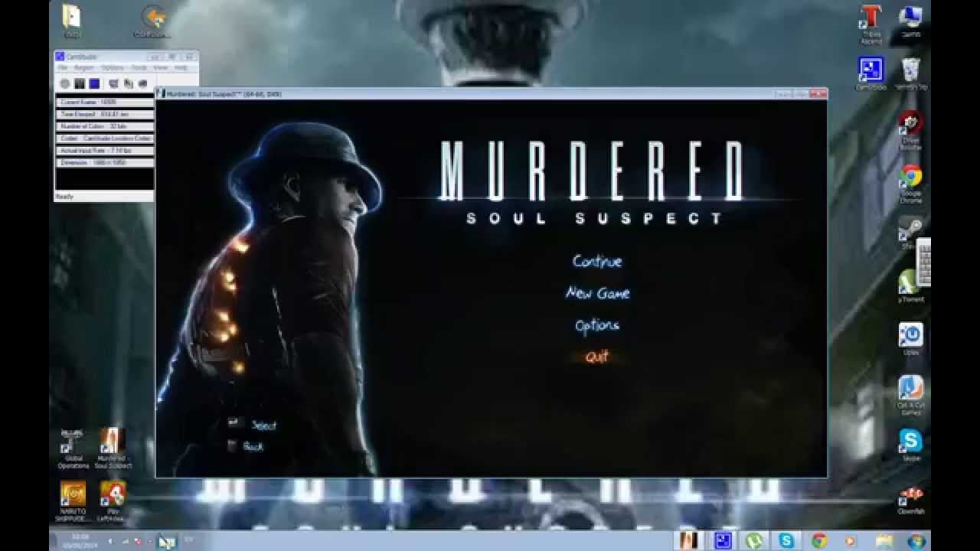Click the CamStudio taskbar icon

tap(723, 541)
